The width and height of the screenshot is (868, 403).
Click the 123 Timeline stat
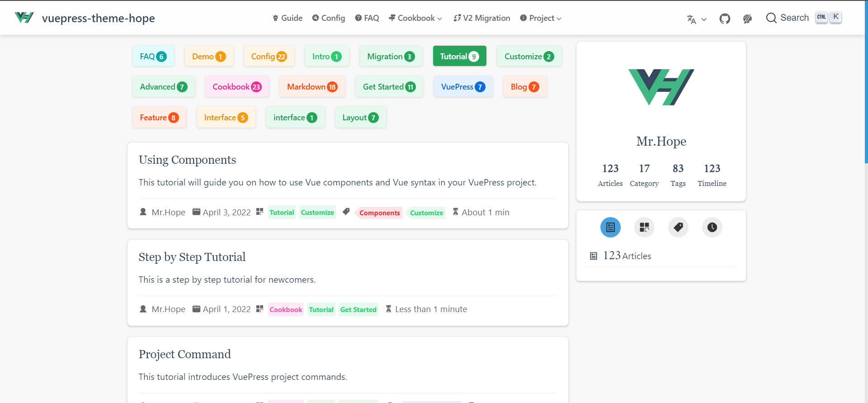point(712,175)
